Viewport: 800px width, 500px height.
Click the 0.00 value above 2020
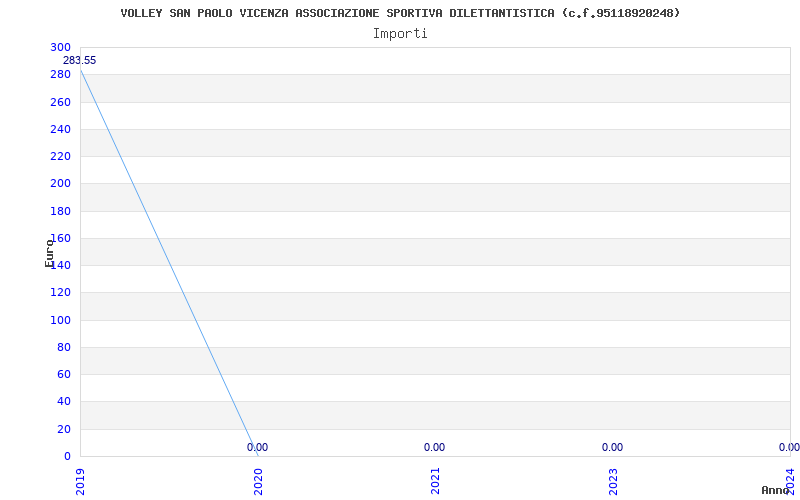click(258, 447)
